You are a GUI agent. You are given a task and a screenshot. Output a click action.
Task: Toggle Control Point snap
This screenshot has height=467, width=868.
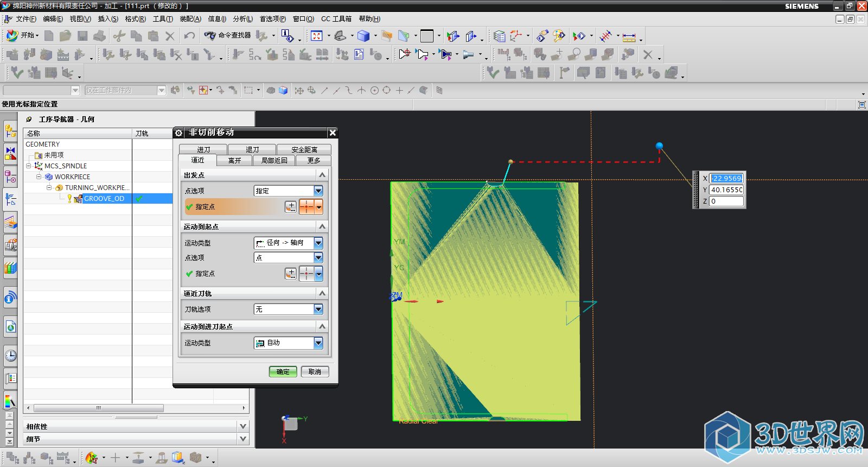tap(349, 91)
